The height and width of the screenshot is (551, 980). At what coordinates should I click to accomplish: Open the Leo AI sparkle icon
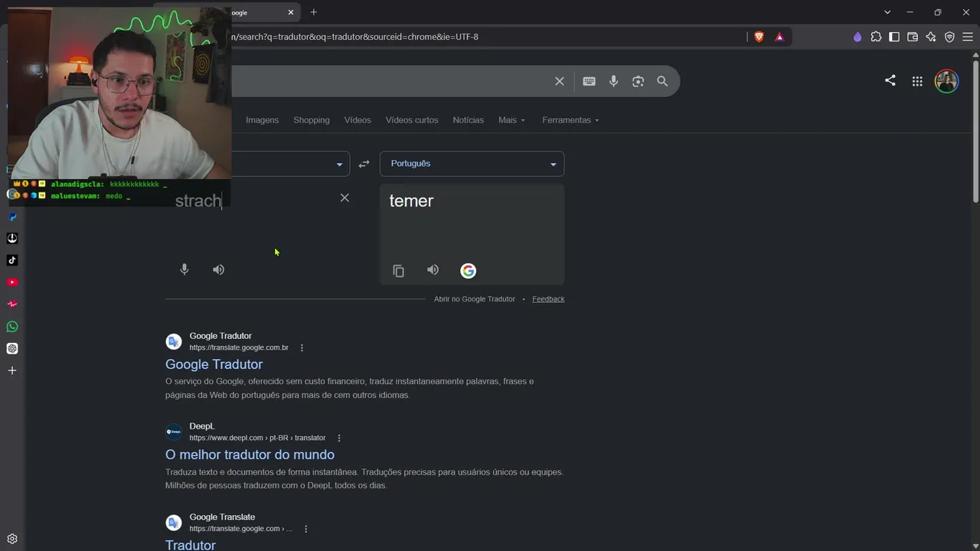tap(931, 37)
